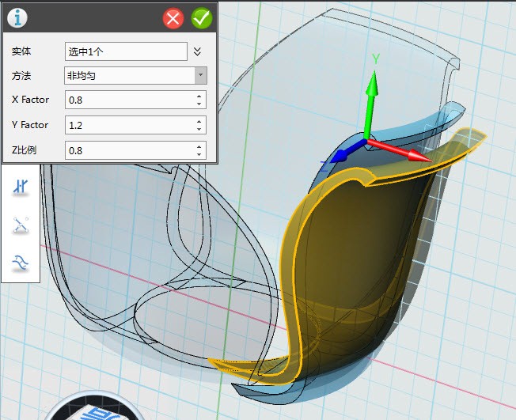Image resolution: width=516 pixels, height=420 pixels.
Task: Click the blue info icon in the dialog
Action: pos(17,17)
